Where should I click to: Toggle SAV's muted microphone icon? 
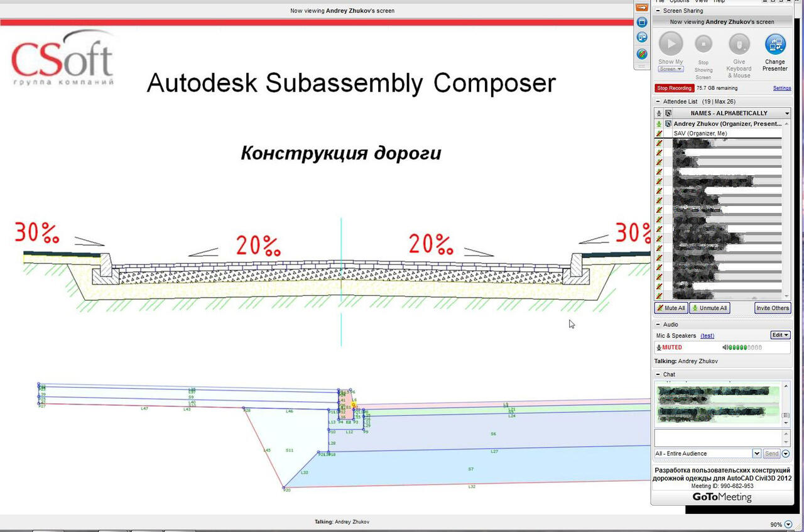tap(659, 134)
